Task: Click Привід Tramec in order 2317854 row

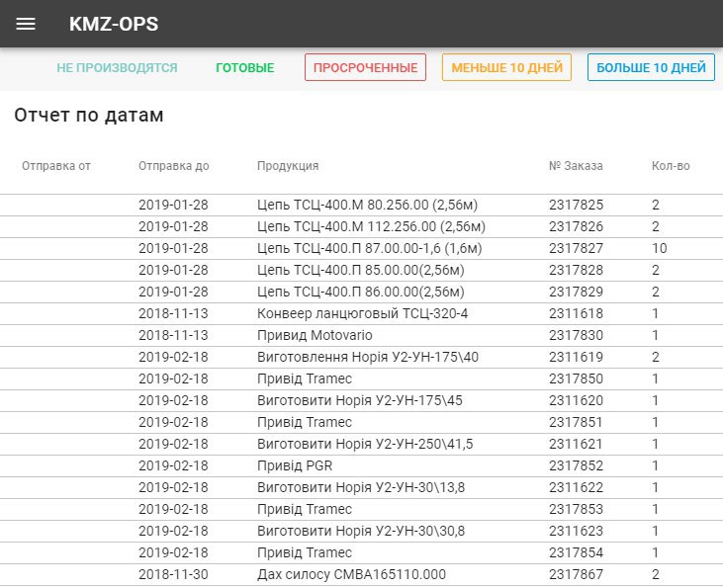Action: pos(305,552)
